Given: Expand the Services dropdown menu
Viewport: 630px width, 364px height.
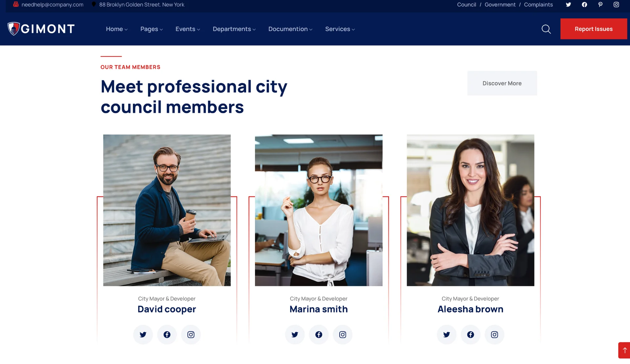Looking at the screenshot, I should (x=340, y=29).
